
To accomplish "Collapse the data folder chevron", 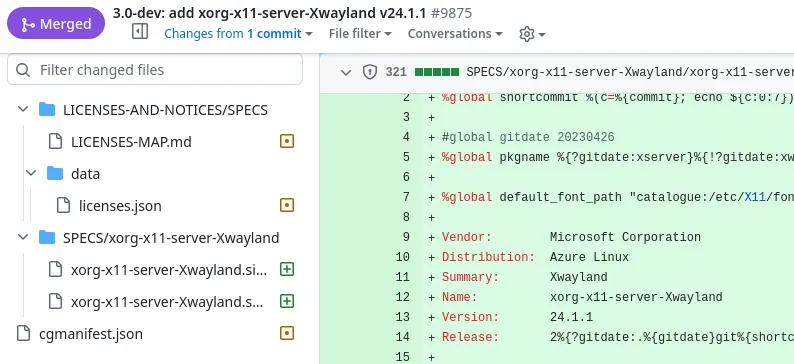I will (x=31, y=173).
